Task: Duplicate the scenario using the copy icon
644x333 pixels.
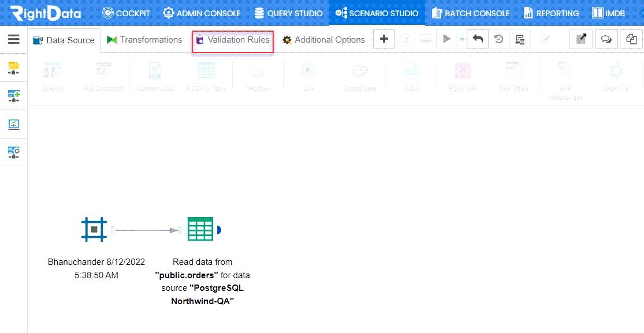Action: [631, 39]
